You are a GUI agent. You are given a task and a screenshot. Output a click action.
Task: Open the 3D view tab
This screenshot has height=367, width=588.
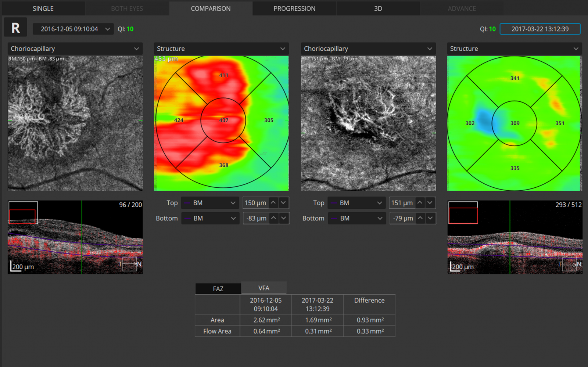coord(378,8)
